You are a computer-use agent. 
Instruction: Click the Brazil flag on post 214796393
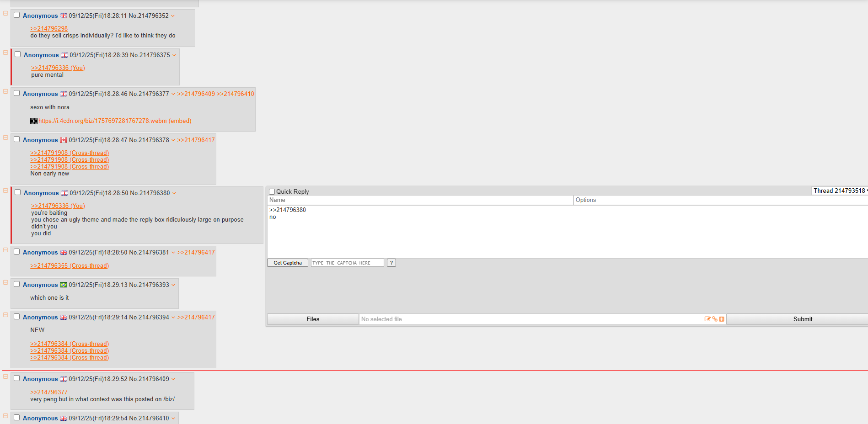point(64,285)
